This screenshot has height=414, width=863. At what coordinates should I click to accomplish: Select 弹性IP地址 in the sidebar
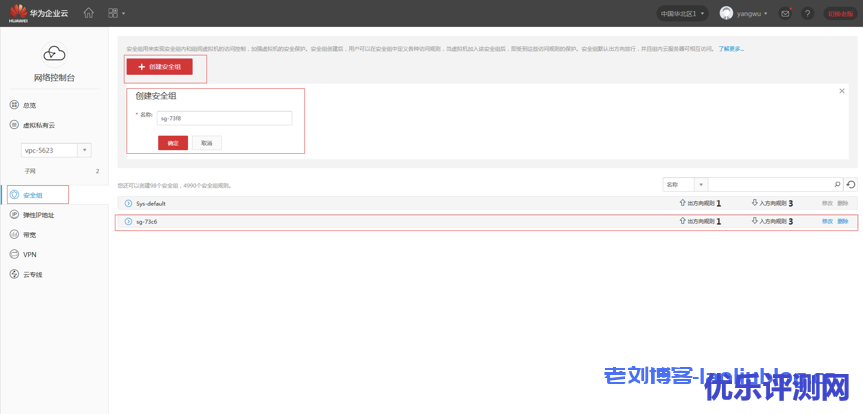(38, 215)
